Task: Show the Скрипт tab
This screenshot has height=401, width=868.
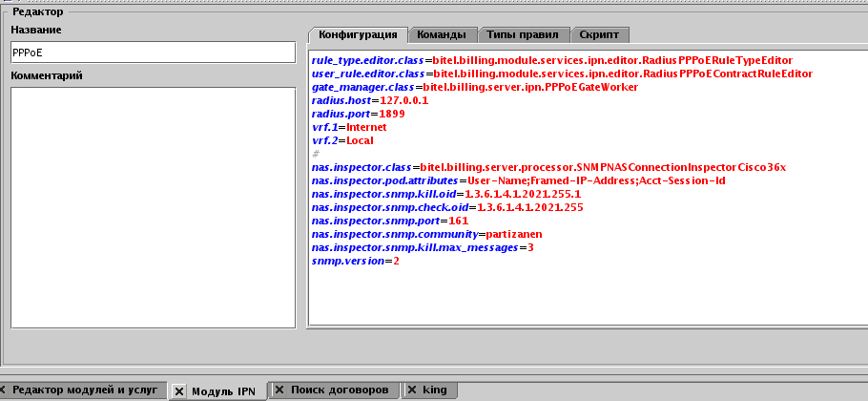Action: (x=599, y=34)
